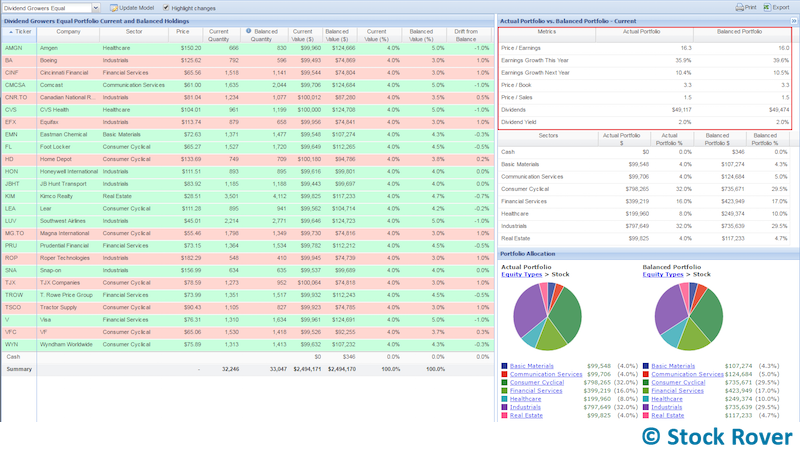800x453 pixels.
Task: Open Consumer Cyclical link under Actual Portfolio
Action: (x=537, y=382)
